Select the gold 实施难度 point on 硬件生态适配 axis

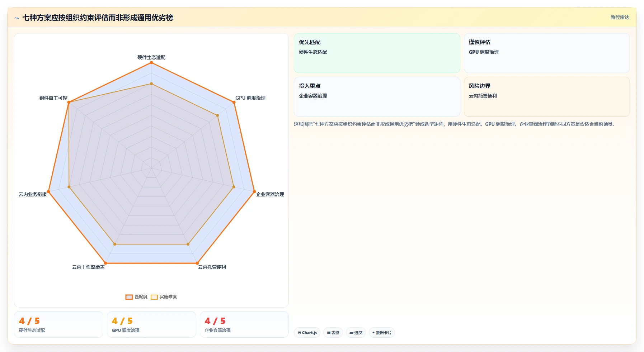coord(151,84)
